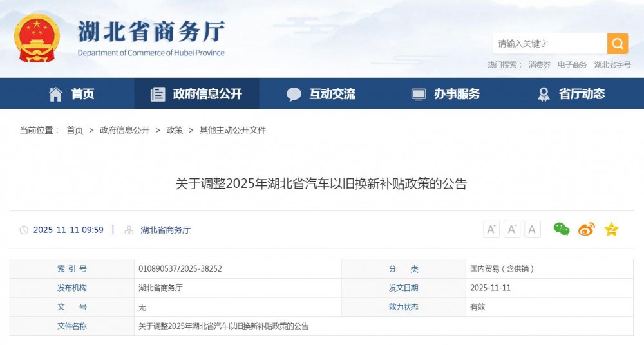Click into the keyword search field
This screenshot has width=644, height=345.
coord(549,44)
